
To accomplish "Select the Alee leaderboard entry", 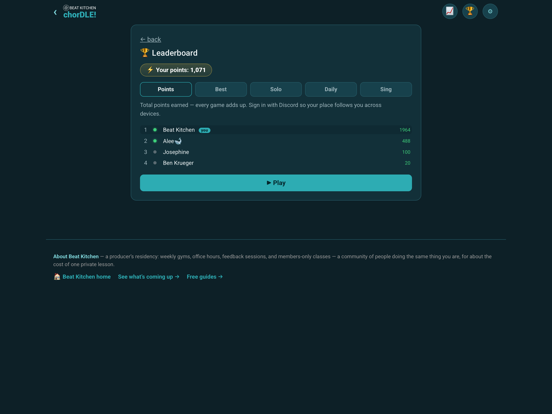I will coord(276,141).
